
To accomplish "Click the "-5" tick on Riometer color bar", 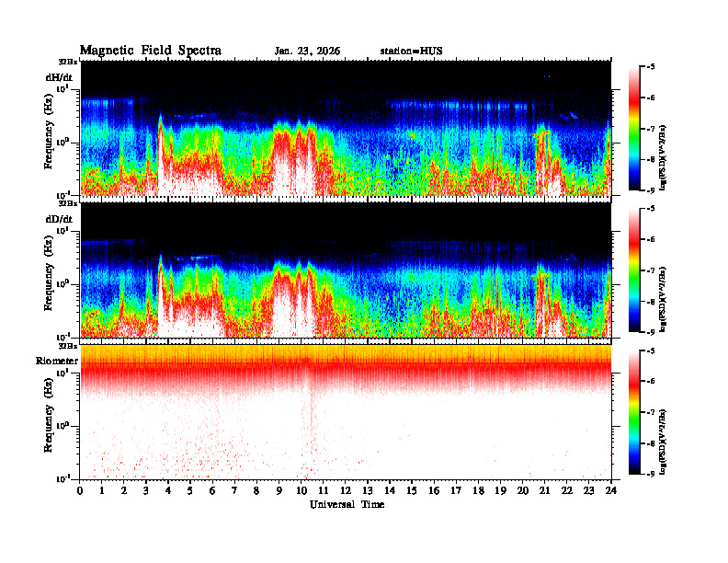I will click(651, 350).
